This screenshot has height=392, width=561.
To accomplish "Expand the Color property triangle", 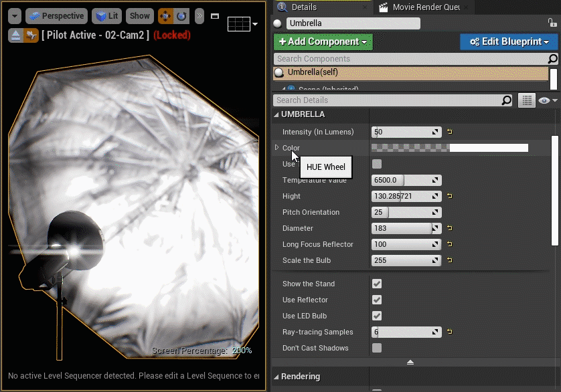I will [276, 148].
